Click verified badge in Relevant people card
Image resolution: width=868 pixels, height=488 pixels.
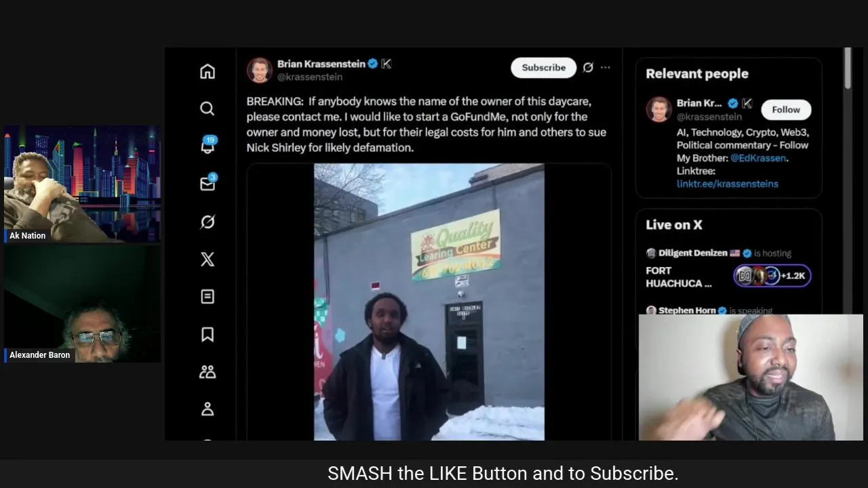(x=732, y=103)
